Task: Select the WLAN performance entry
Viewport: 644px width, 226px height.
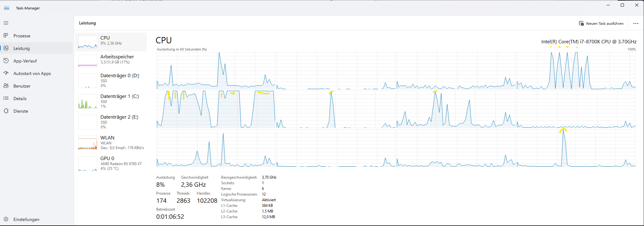Action: (x=111, y=143)
